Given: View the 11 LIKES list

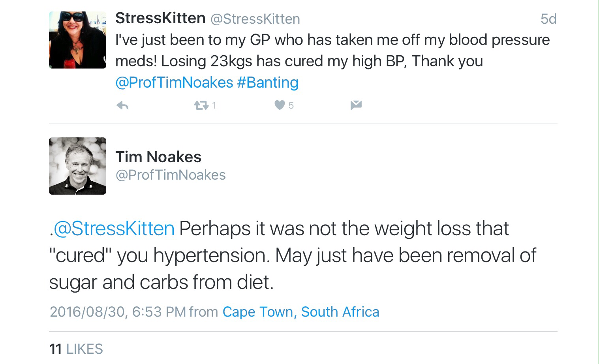Looking at the screenshot, I should coord(76,349).
